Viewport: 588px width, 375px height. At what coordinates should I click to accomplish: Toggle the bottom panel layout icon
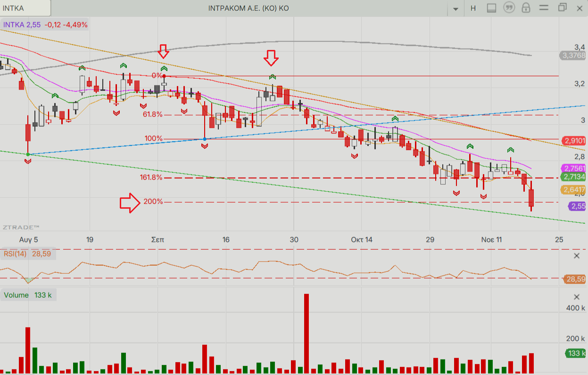click(x=491, y=8)
